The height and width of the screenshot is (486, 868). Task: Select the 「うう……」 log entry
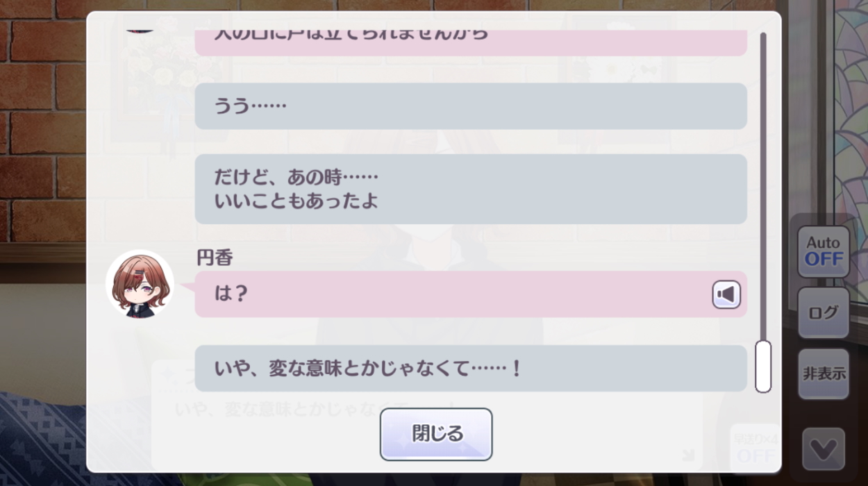[471, 106]
